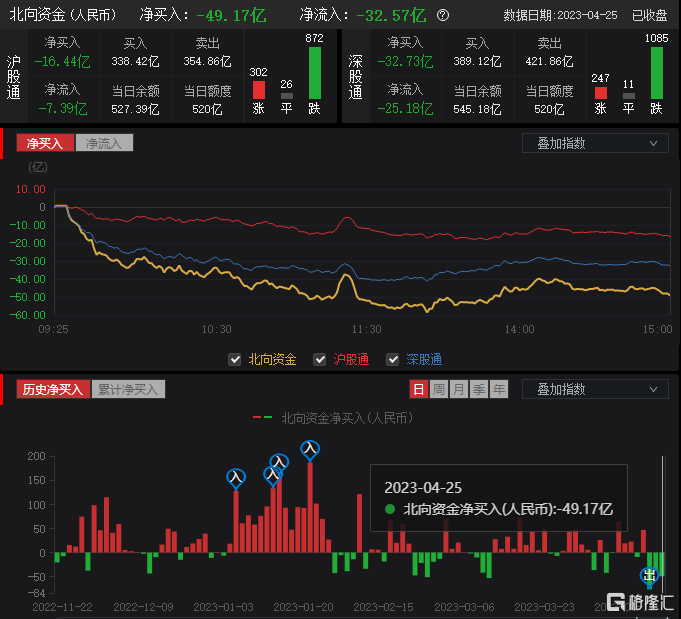Toggle the 深股通 line checkbox
This screenshot has height=619, width=681.
pyautogui.click(x=393, y=360)
